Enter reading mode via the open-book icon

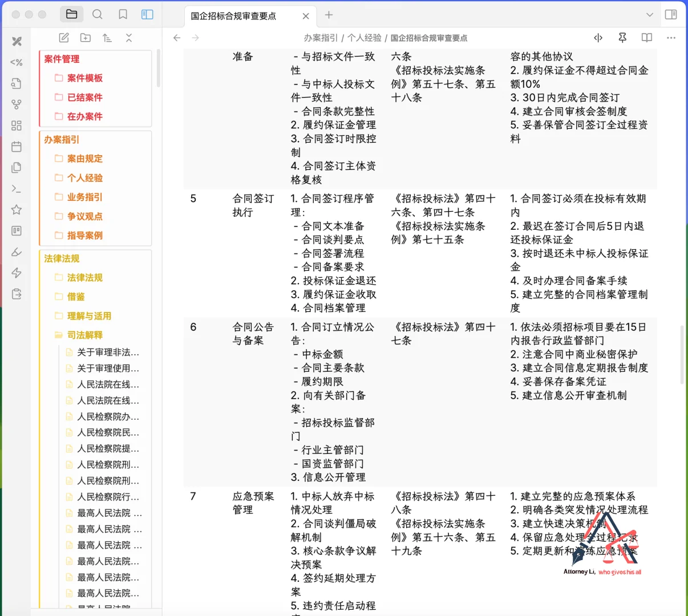[646, 38]
